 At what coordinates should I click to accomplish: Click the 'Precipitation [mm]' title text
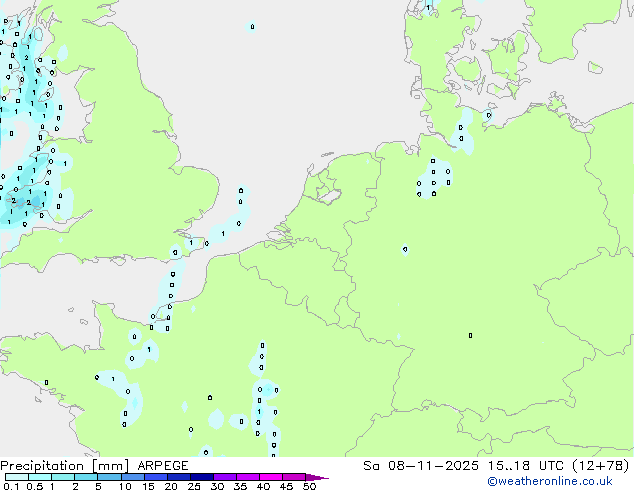(65, 466)
